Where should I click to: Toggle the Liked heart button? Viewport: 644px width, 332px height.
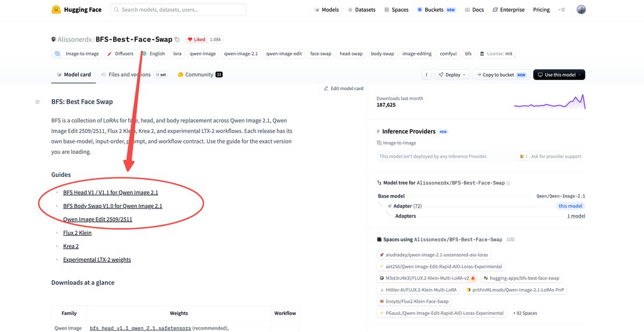tap(196, 39)
